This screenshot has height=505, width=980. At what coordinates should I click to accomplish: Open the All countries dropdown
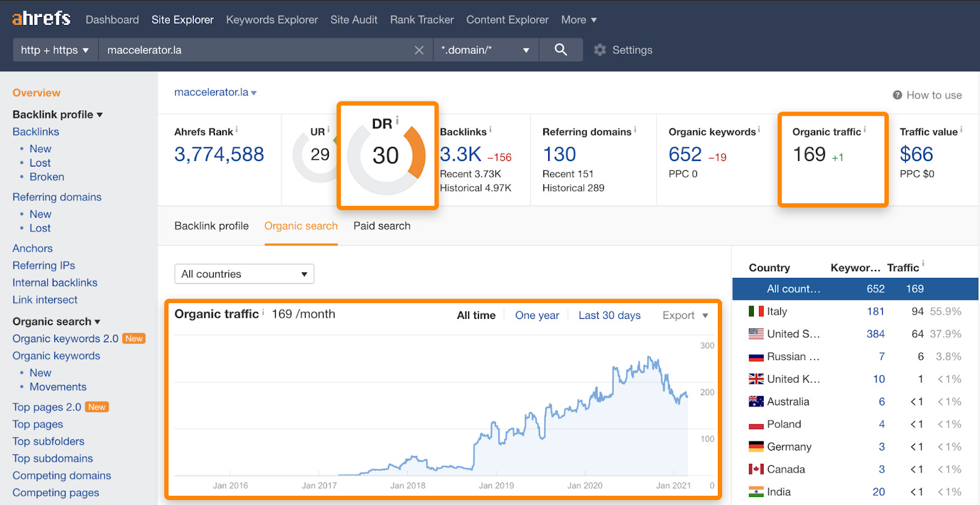(244, 274)
